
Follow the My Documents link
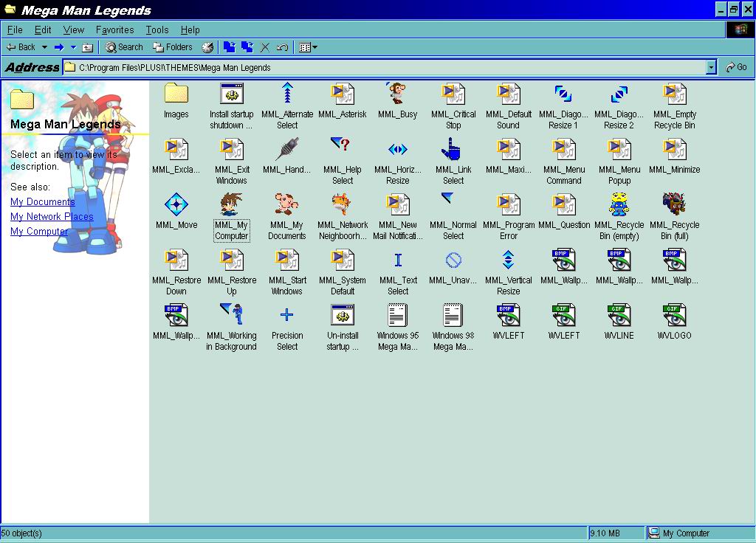pyautogui.click(x=42, y=202)
